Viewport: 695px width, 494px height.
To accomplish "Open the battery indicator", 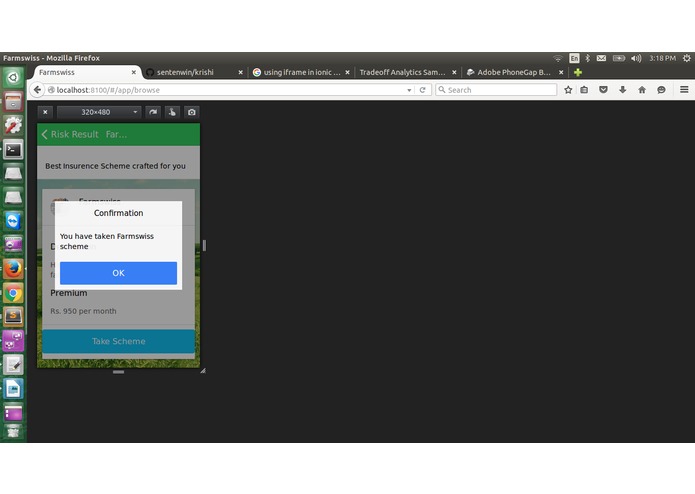I will click(619, 58).
